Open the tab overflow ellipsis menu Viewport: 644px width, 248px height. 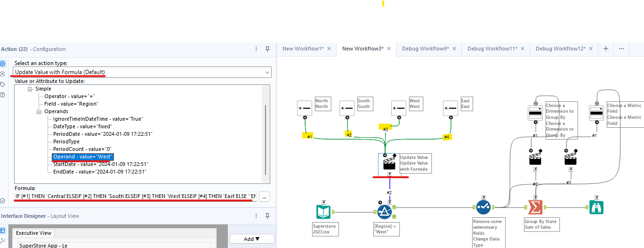pos(621,49)
